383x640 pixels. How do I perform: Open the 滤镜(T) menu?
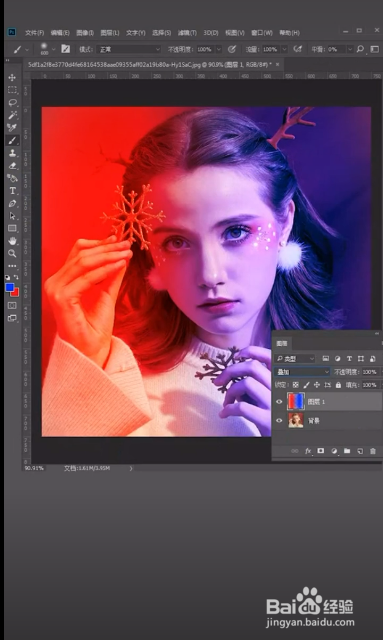(x=187, y=33)
